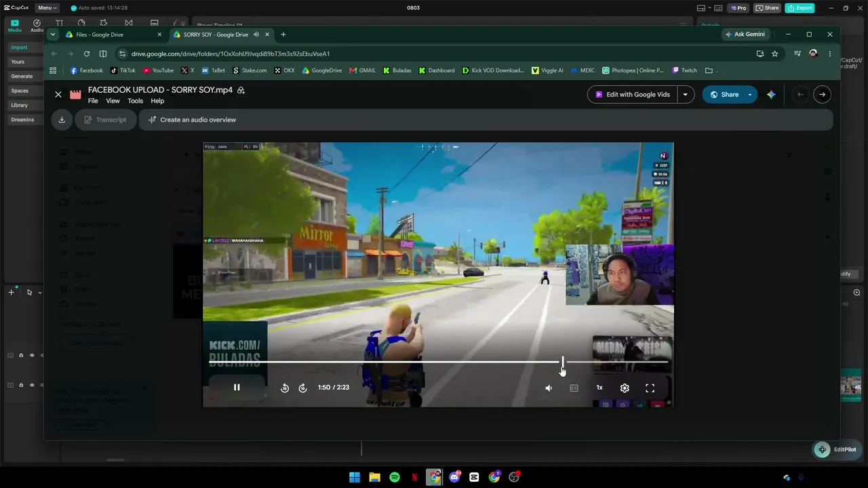The width and height of the screenshot is (868, 488).
Task: Close the Drive video preview
Action: [58, 95]
